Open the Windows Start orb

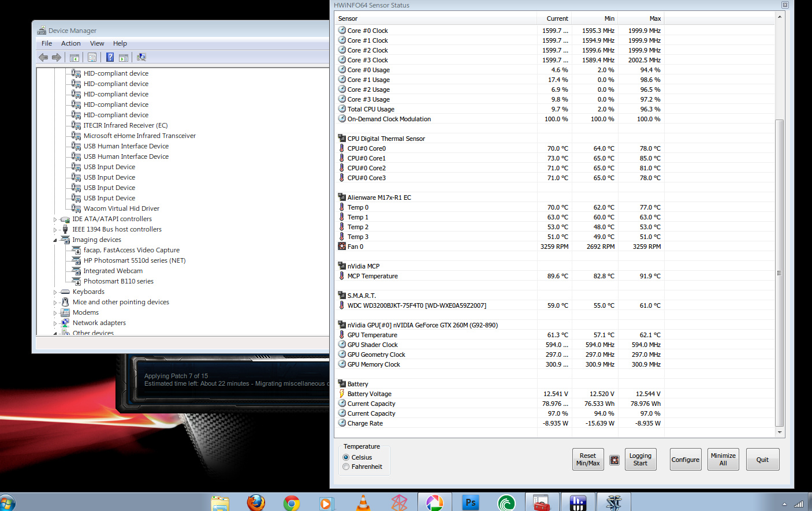pyautogui.click(x=7, y=502)
